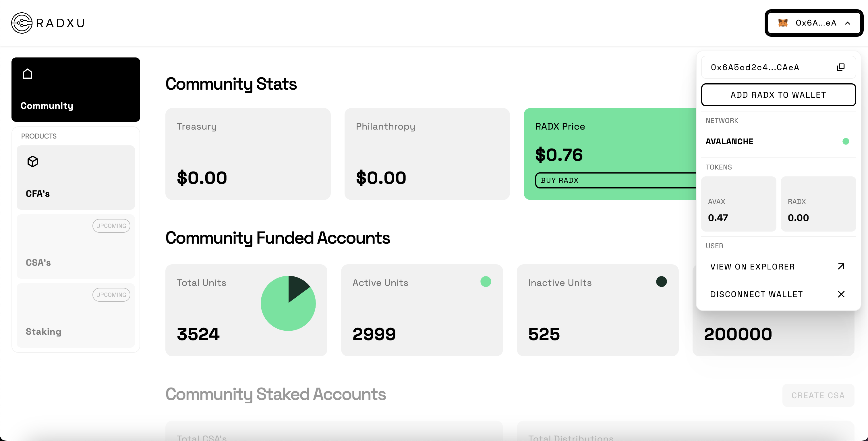Click the RADXU logo icon

pyautogui.click(x=22, y=23)
